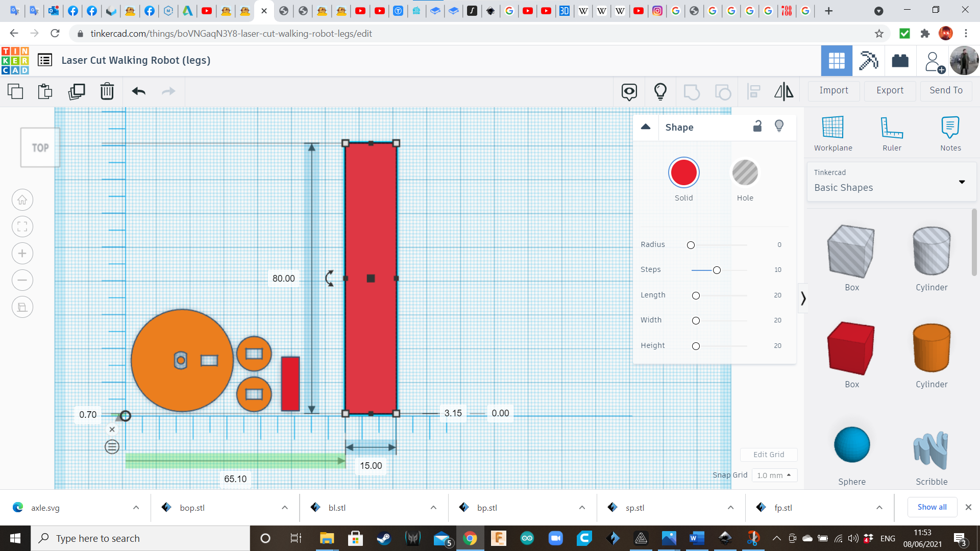Image resolution: width=980 pixels, height=551 pixels.
Task: Click Fit all in view icon
Action: click(22, 227)
